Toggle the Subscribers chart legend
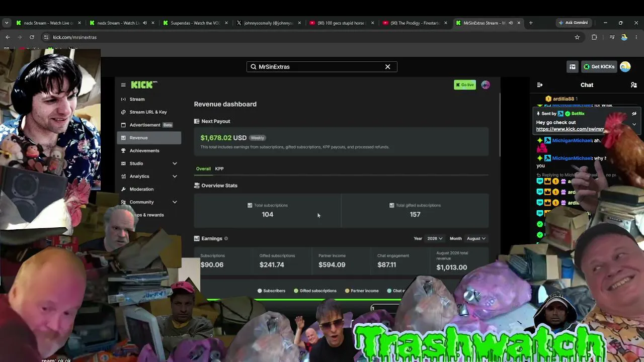Viewport: 644px width, 362px height. tap(272, 291)
